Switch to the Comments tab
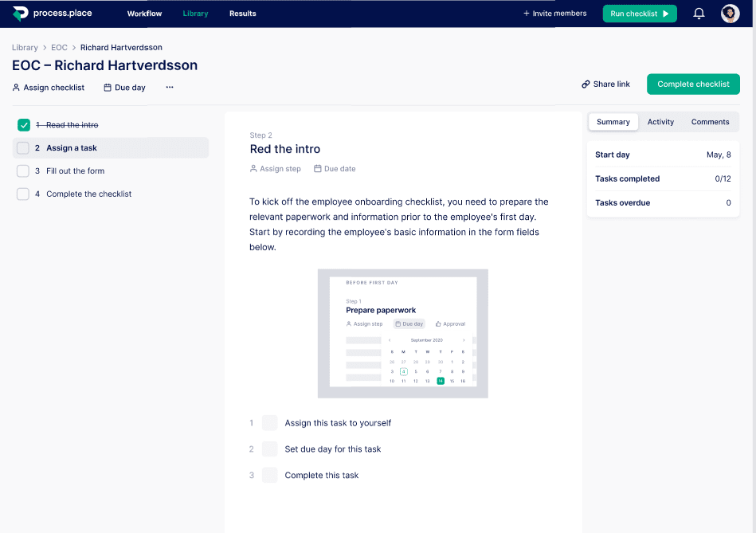Viewport: 756px width, 533px height. (x=711, y=122)
